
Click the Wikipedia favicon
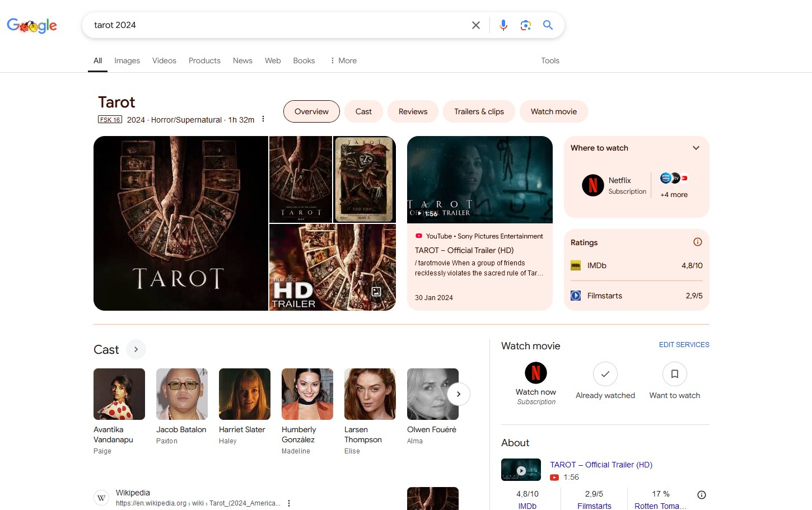pyautogui.click(x=101, y=498)
